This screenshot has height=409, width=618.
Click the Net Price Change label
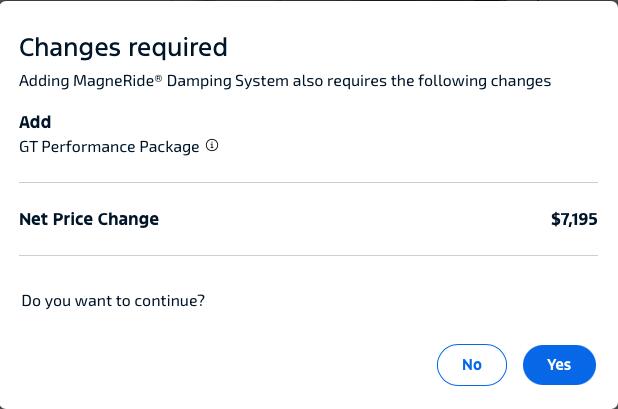[89, 219]
